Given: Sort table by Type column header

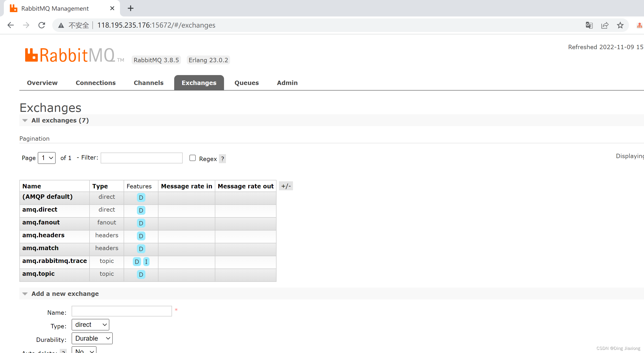Looking at the screenshot, I should [x=100, y=186].
